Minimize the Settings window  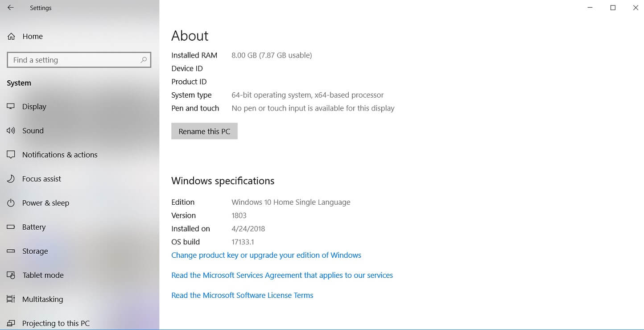click(x=590, y=8)
